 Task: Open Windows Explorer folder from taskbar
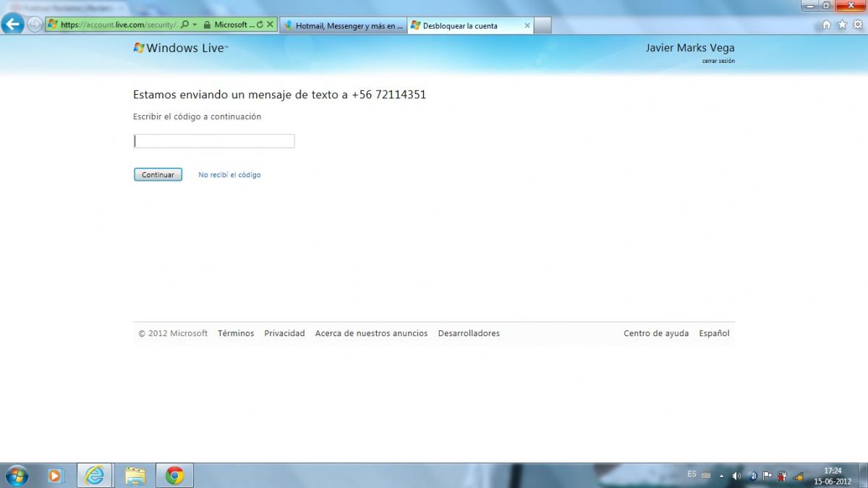[x=135, y=476]
